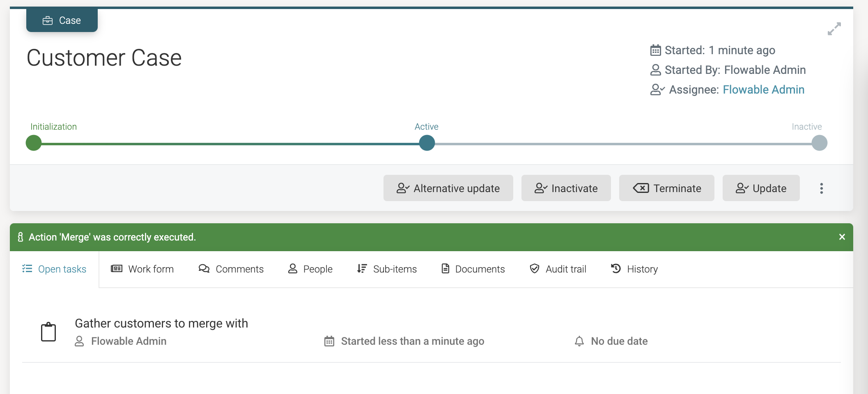Click the task start date calendar icon
The height and width of the screenshot is (394, 868).
pyautogui.click(x=329, y=341)
